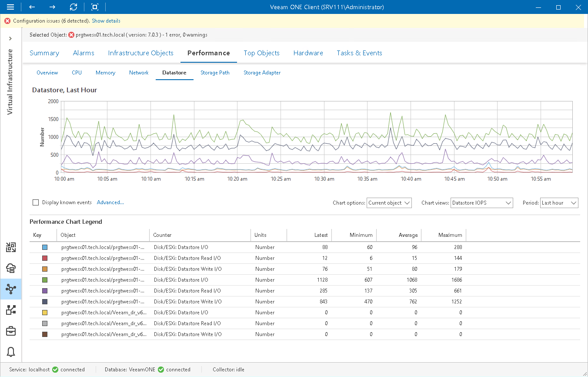Expand the collapsed left navigation panel chevron
588x377 pixels.
[10, 38]
